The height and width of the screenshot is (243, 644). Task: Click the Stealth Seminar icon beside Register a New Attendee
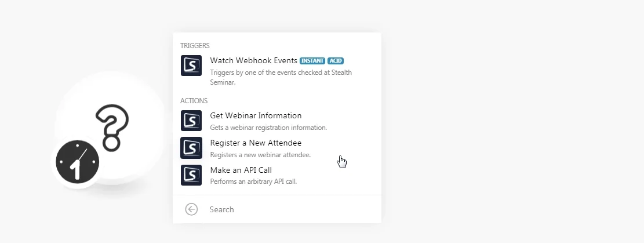tap(191, 148)
